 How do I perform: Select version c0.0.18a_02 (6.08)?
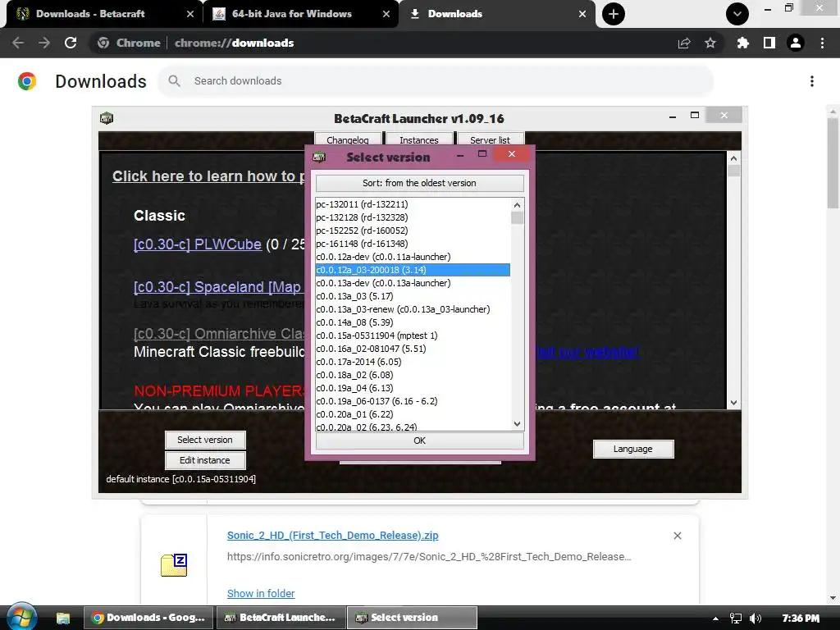coord(413,375)
